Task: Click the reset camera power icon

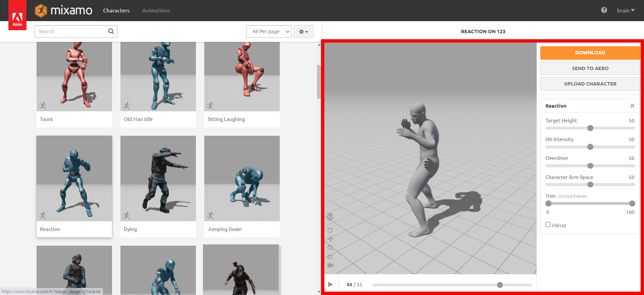Action: 330,256
